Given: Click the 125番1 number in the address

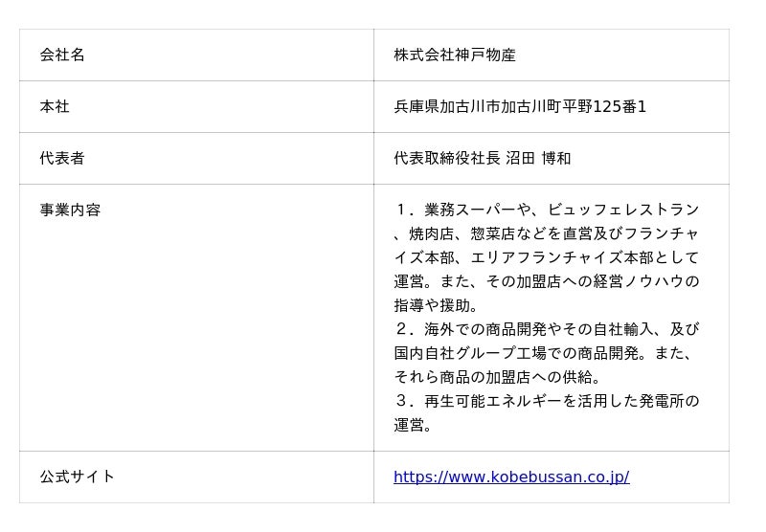Looking at the screenshot, I should point(620,106).
